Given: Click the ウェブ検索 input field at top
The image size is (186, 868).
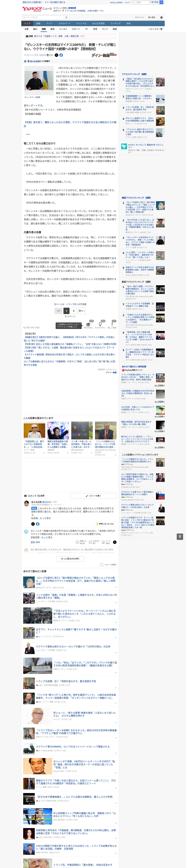Looking at the screenshot, I should [x=140, y=2].
